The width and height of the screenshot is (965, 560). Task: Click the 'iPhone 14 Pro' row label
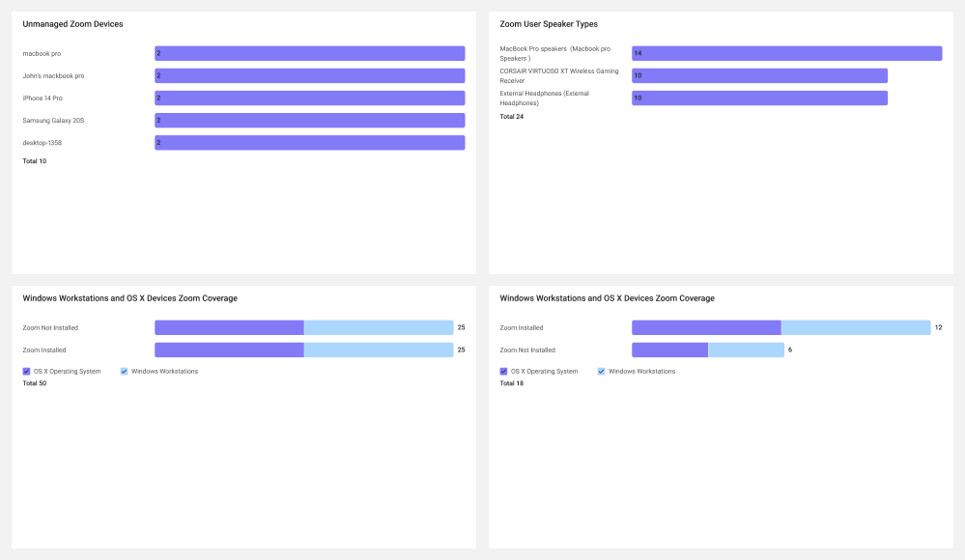43,98
